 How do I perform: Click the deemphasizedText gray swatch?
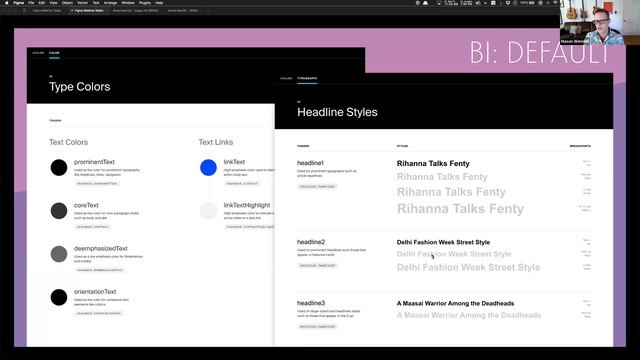59,254
